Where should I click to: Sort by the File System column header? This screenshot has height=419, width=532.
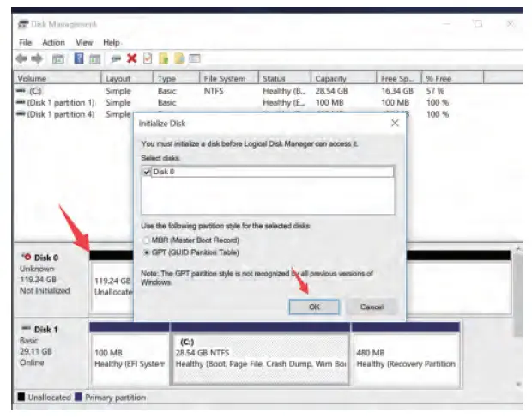[x=229, y=78]
